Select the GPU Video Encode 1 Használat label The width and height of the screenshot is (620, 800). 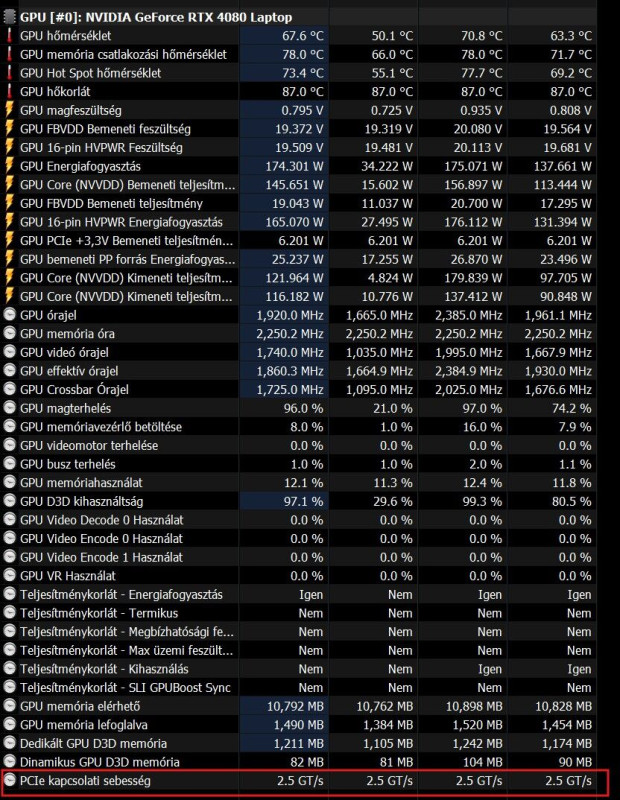[x=101, y=557]
